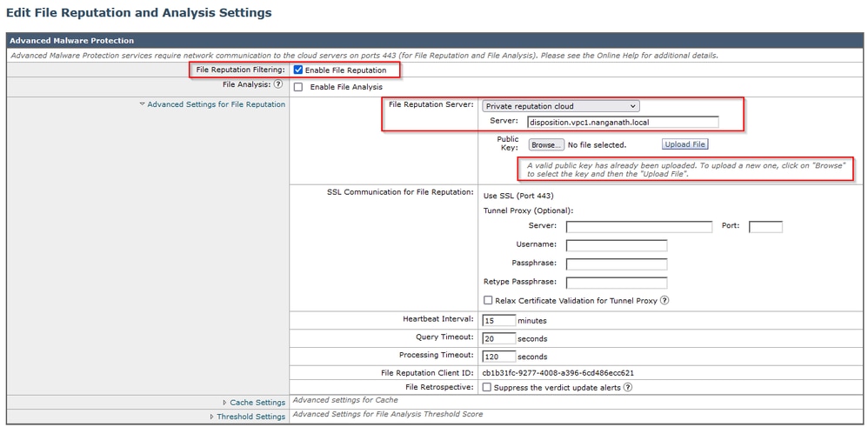Click 'Tunnel Proxy (Optional):' label

[x=528, y=210]
